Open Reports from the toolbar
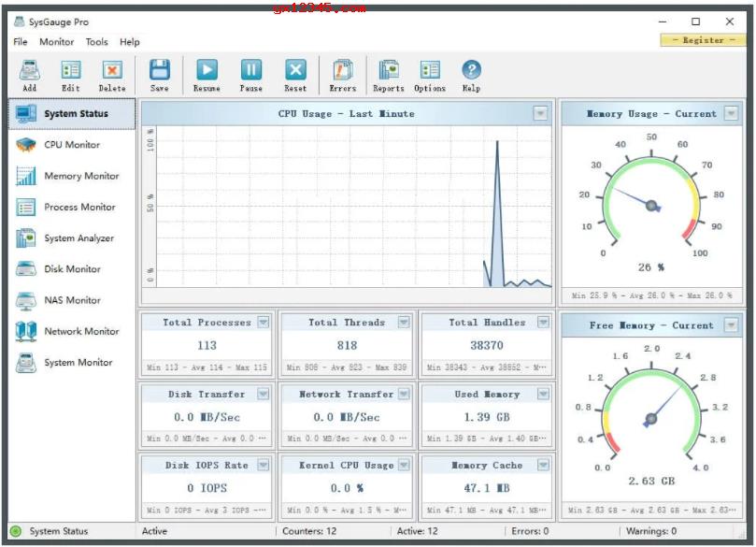Viewport: 756px width, 547px height. pos(389,70)
